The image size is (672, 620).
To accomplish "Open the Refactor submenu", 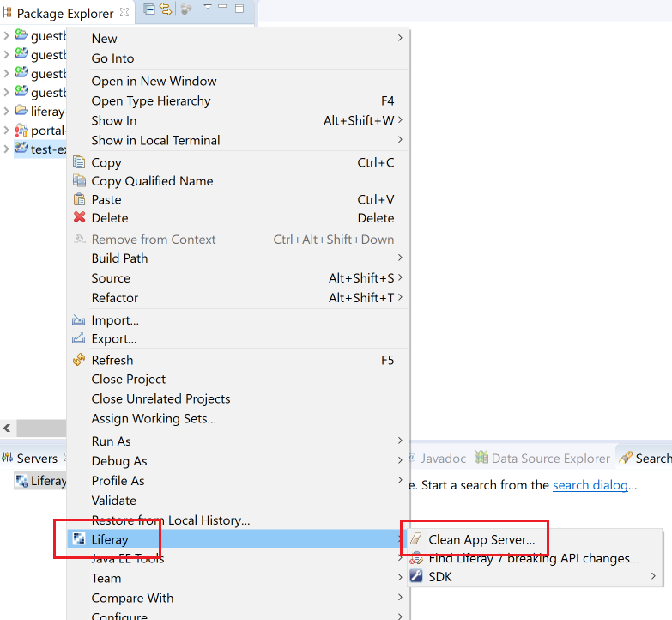I will [238, 298].
